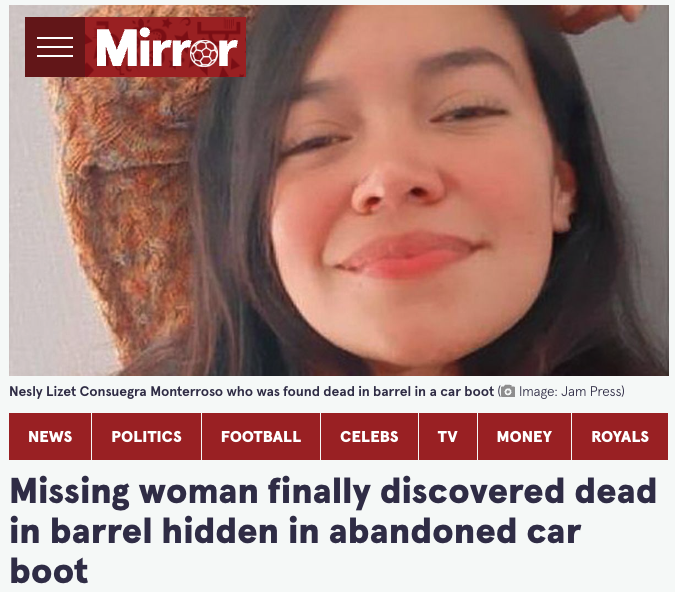Viewport: 675px width, 592px height.
Task: Click the Mirror logo
Action: [x=165, y=47]
